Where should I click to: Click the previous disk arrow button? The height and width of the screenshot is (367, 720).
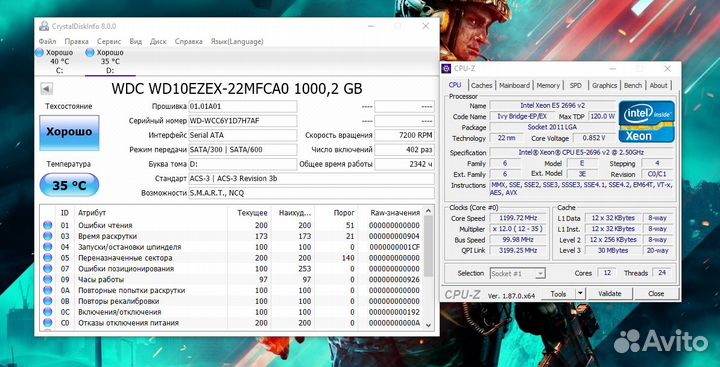46,88
